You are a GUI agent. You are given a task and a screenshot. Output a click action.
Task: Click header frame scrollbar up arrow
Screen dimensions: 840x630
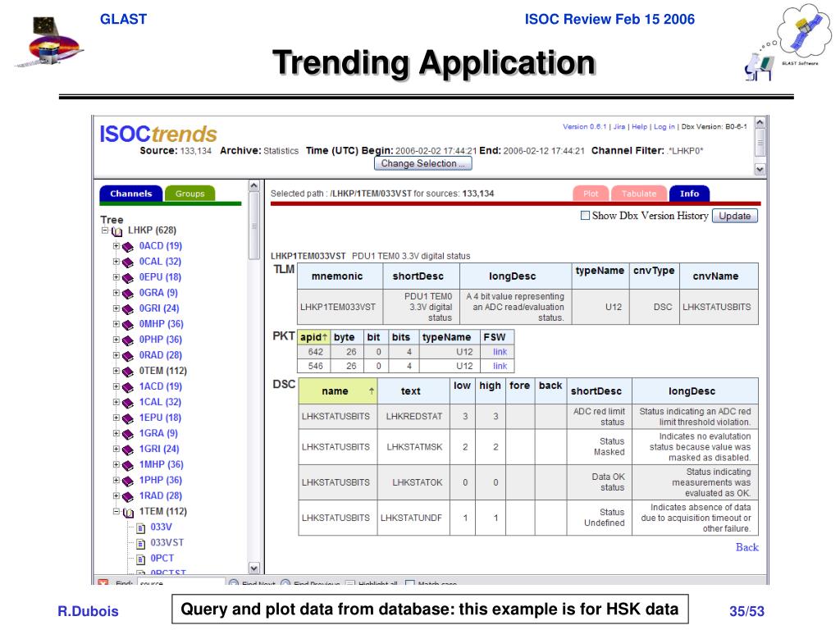760,123
